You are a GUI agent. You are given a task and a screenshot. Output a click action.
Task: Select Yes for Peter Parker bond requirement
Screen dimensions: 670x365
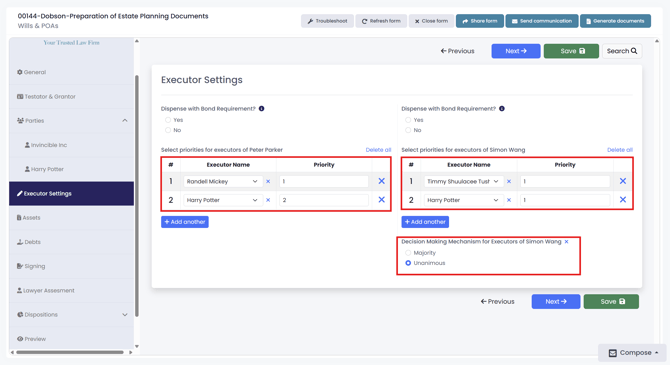168,120
